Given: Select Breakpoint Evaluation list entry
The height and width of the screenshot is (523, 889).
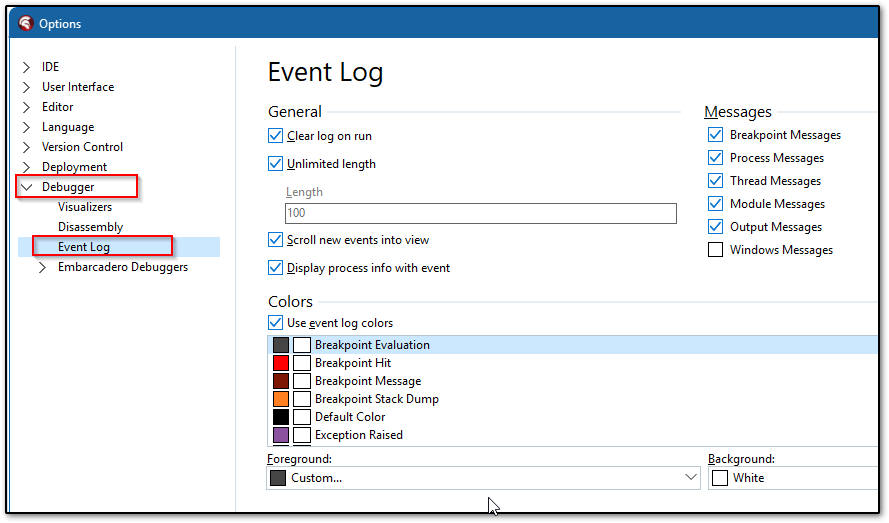Looking at the screenshot, I should click(x=372, y=345).
